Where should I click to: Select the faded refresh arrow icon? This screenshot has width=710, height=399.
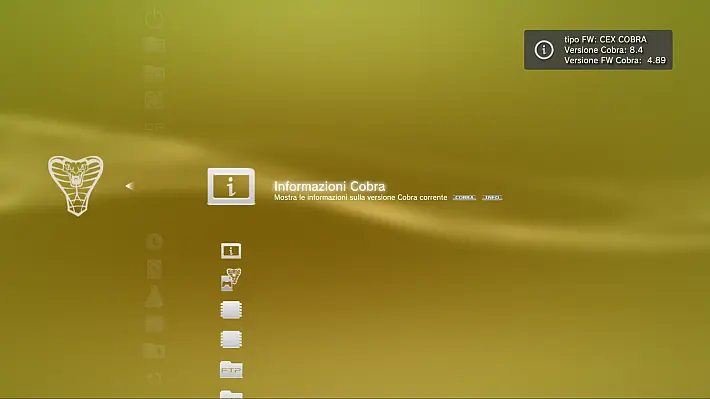click(x=154, y=378)
